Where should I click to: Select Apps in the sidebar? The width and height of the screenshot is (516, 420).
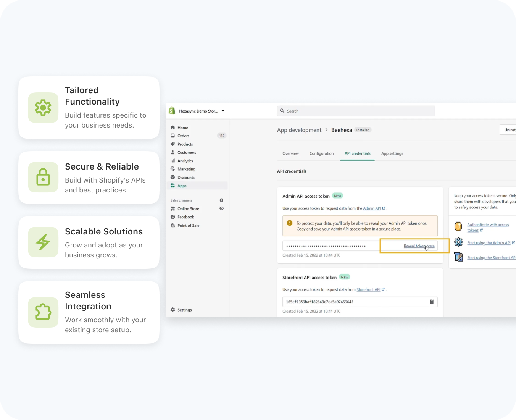[197, 186]
